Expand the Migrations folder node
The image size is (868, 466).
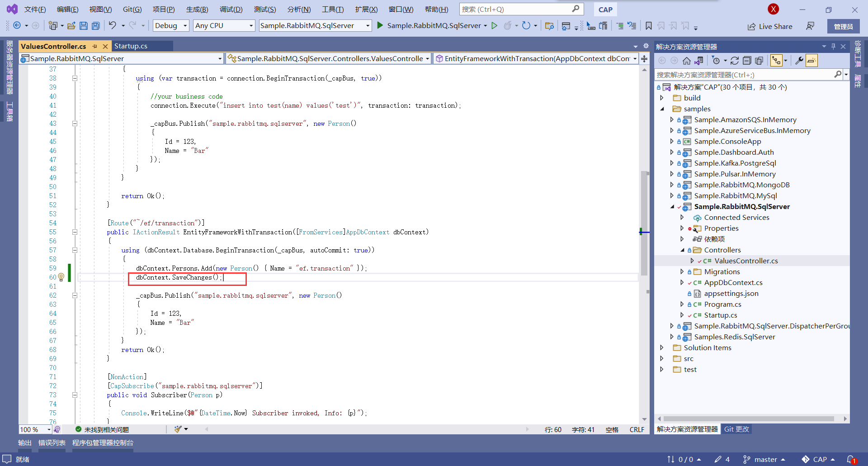pyautogui.click(x=682, y=271)
